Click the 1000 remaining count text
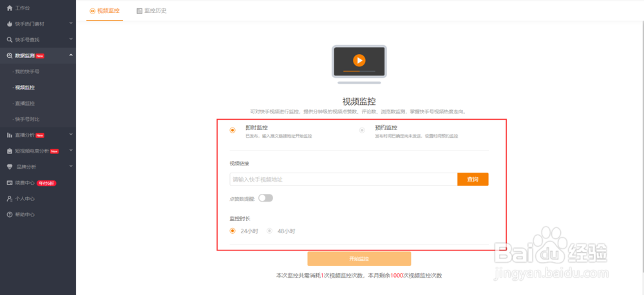The image size is (644, 295). pos(396,276)
